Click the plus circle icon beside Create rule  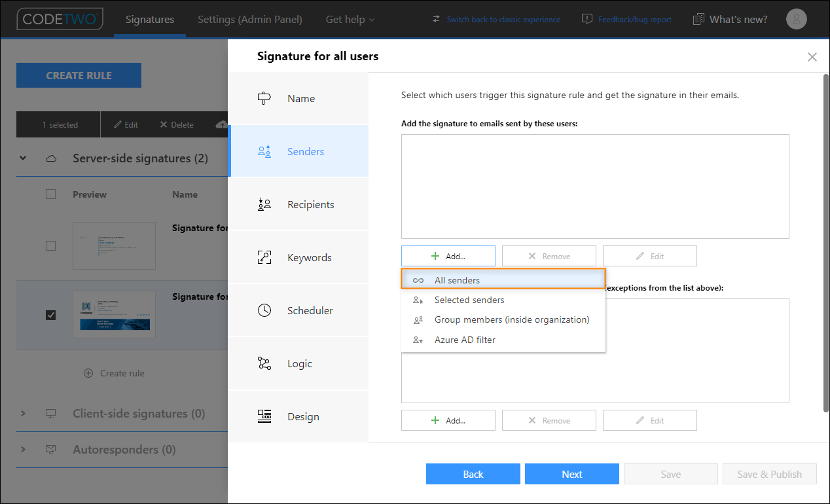click(88, 373)
